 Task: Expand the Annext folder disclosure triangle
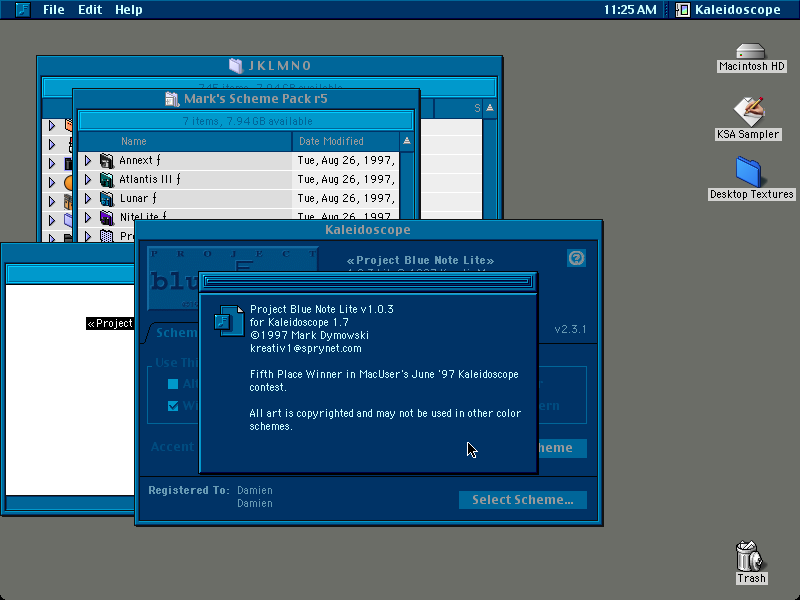[88, 161]
